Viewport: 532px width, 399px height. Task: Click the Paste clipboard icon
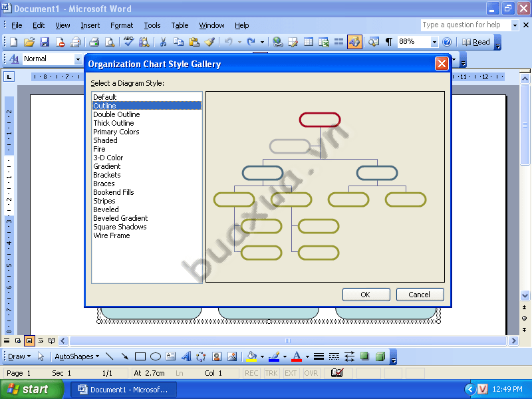(x=194, y=42)
